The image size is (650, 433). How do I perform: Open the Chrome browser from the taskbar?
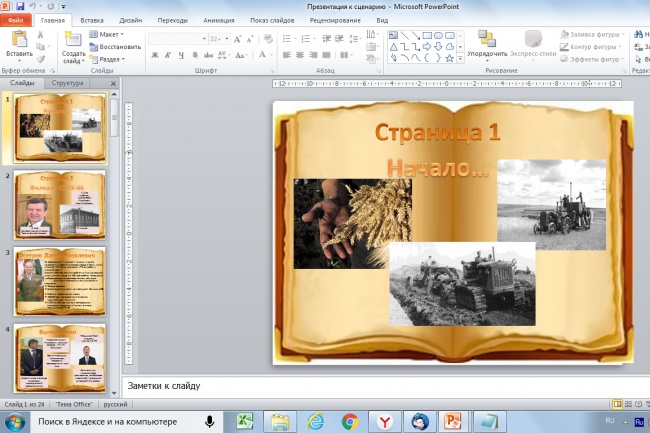point(350,422)
